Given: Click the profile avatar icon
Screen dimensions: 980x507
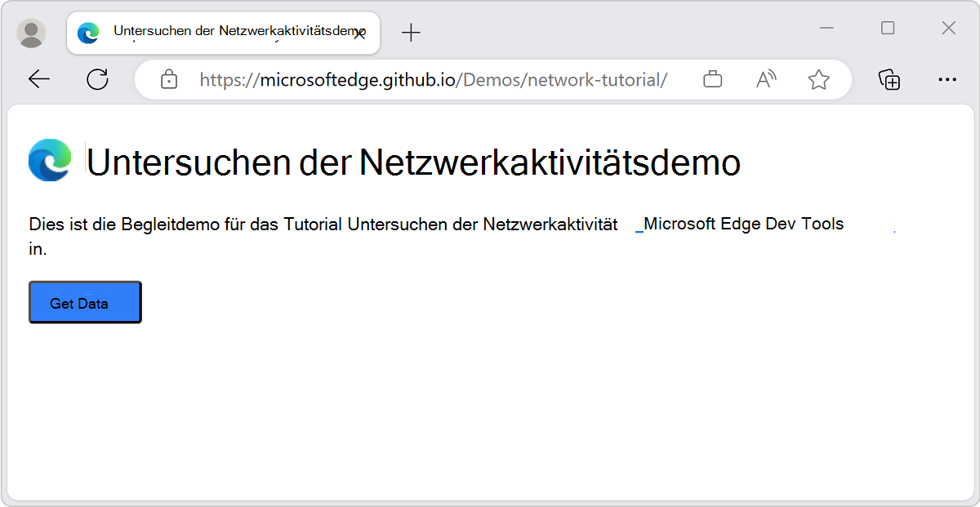Looking at the screenshot, I should coord(30,33).
